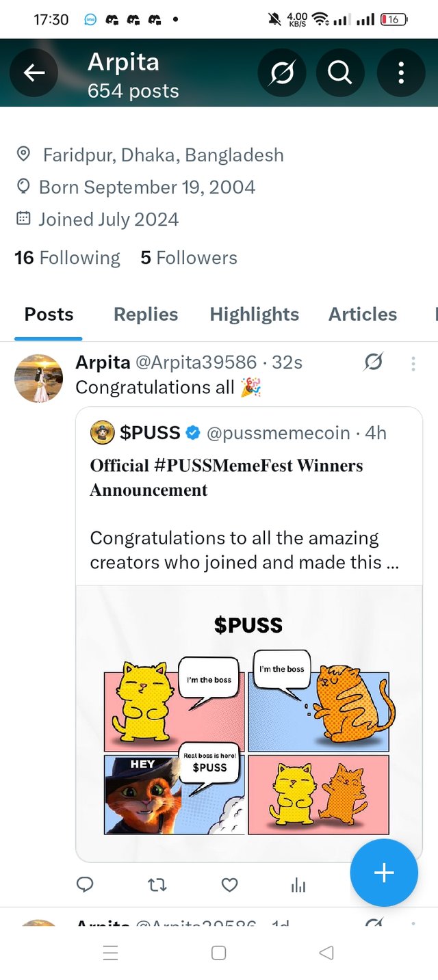Tap the @pussmemecoin quoted post header

click(x=248, y=433)
